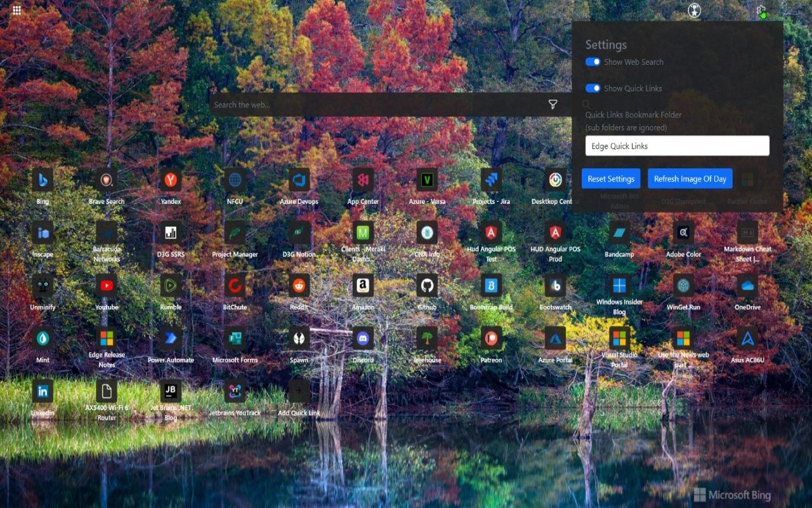Screen dimensions: 812x508
Task: Open the Asus AC86U quick link
Action: 747,338
